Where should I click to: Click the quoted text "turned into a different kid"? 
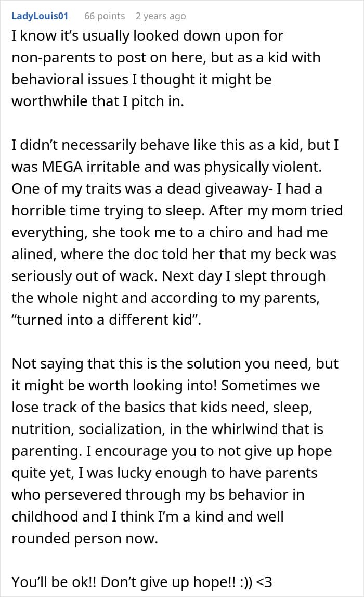coord(106,320)
